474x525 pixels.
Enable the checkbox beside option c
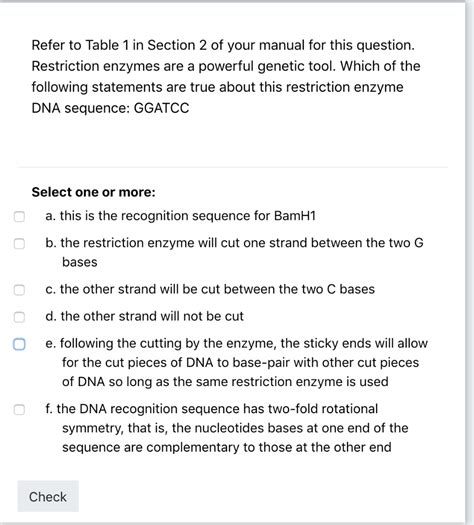(x=19, y=290)
